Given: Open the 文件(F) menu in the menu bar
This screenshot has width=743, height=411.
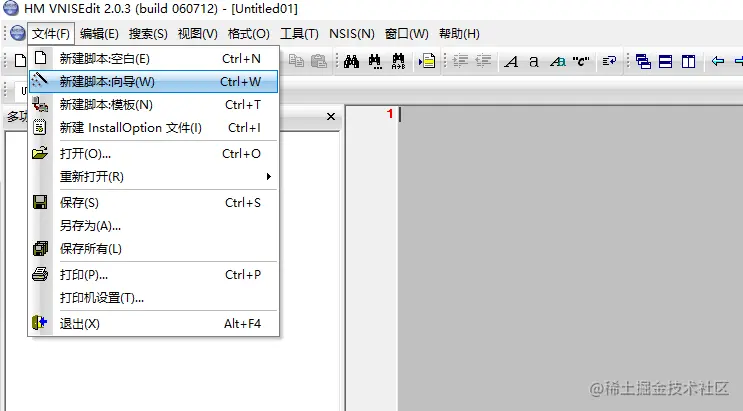Looking at the screenshot, I should 51,34.
